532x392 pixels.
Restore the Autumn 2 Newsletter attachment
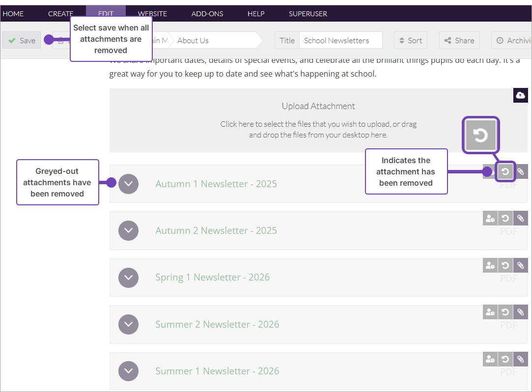click(505, 219)
